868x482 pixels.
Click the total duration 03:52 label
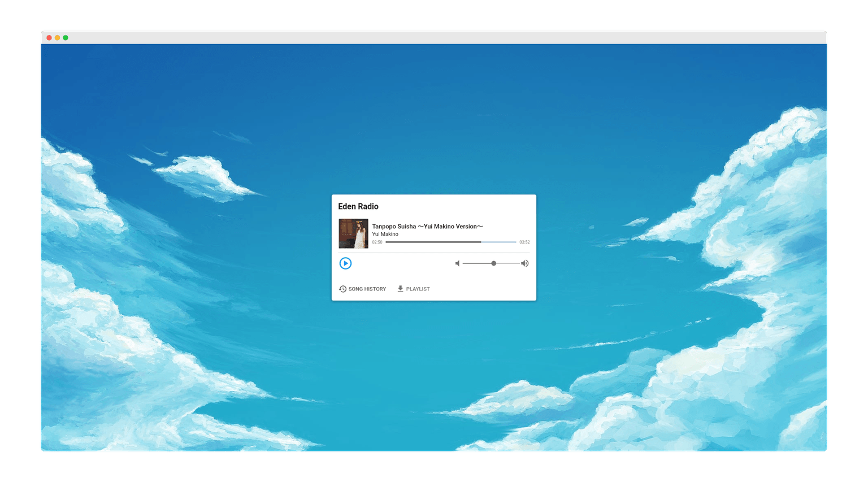point(524,242)
